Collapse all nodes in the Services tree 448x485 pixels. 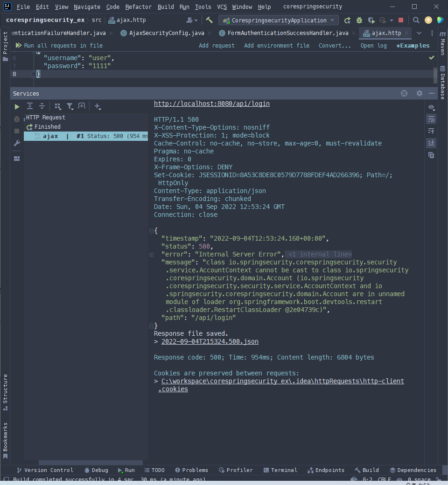tap(42, 106)
